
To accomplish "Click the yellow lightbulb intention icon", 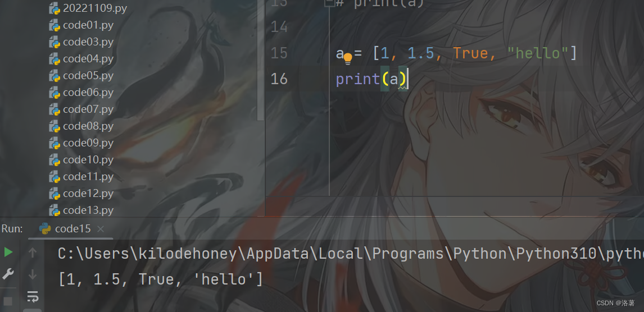I will 348,58.
